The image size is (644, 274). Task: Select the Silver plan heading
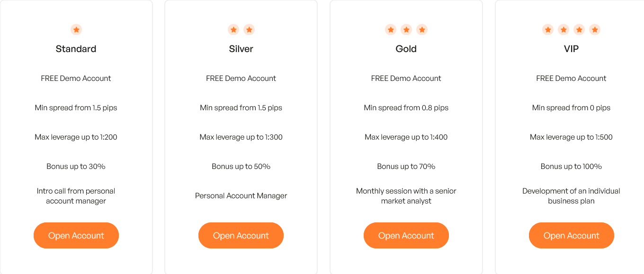[241, 49]
